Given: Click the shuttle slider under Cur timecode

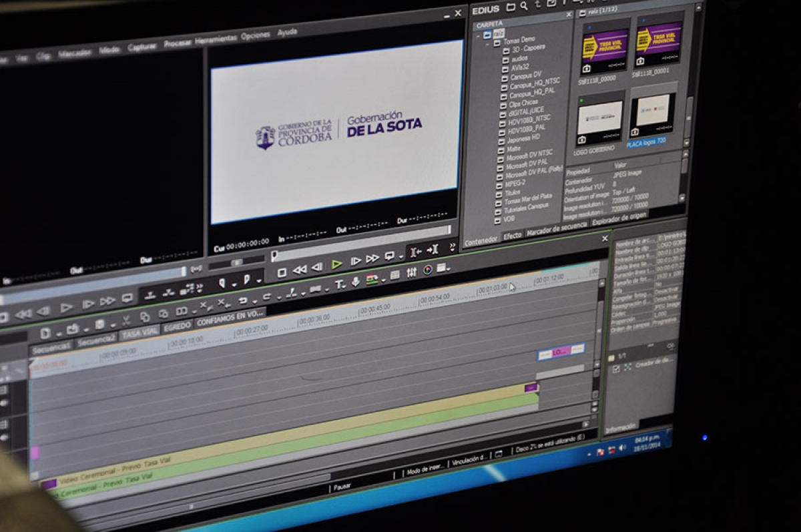Looking at the screenshot, I should (x=237, y=262).
